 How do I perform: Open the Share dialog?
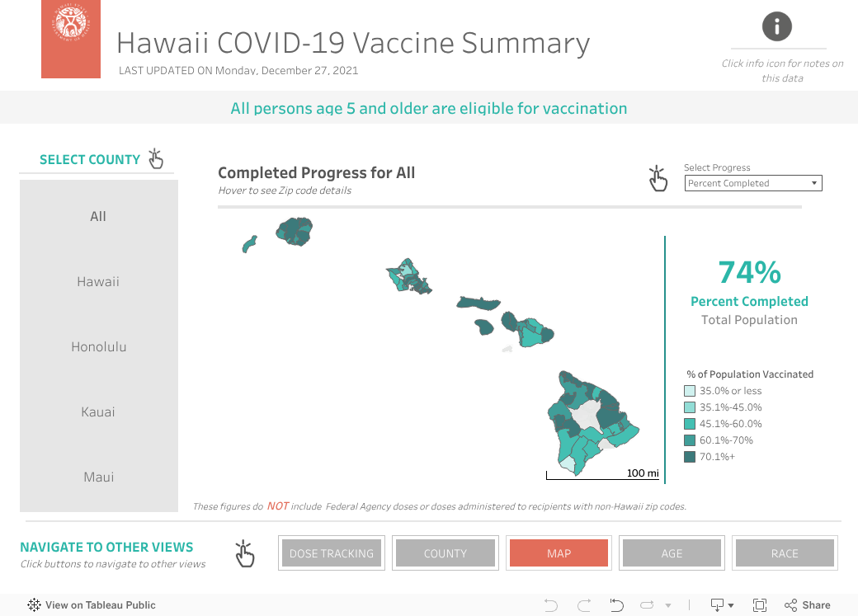tap(807, 605)
